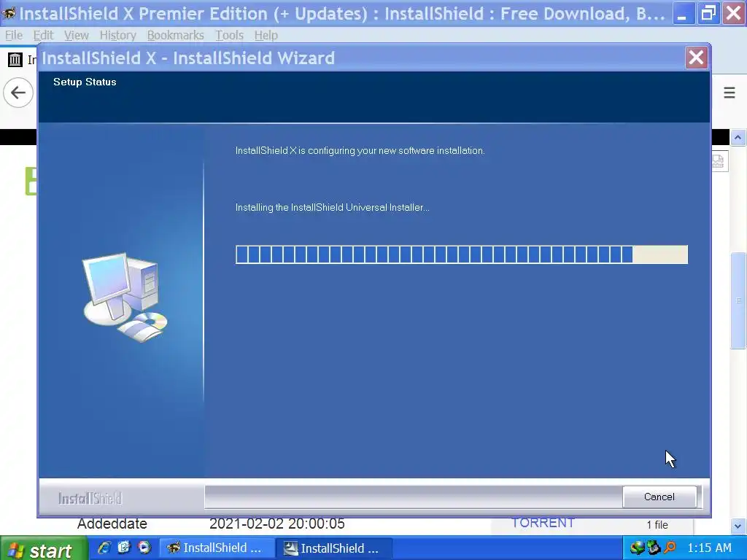This screenshot has width=747, height=560.
Task: Click the Internet Archive tab icon
Action: (x=15, y=60)
